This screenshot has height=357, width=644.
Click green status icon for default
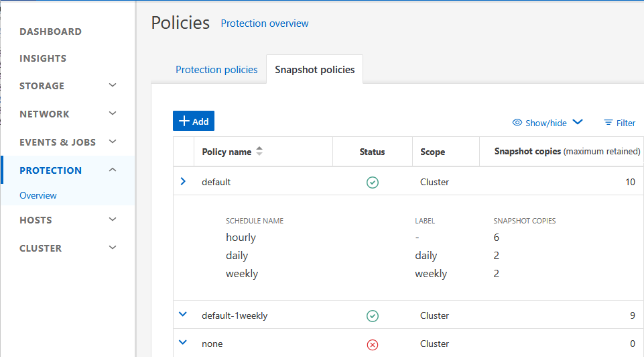click(373, 183)
